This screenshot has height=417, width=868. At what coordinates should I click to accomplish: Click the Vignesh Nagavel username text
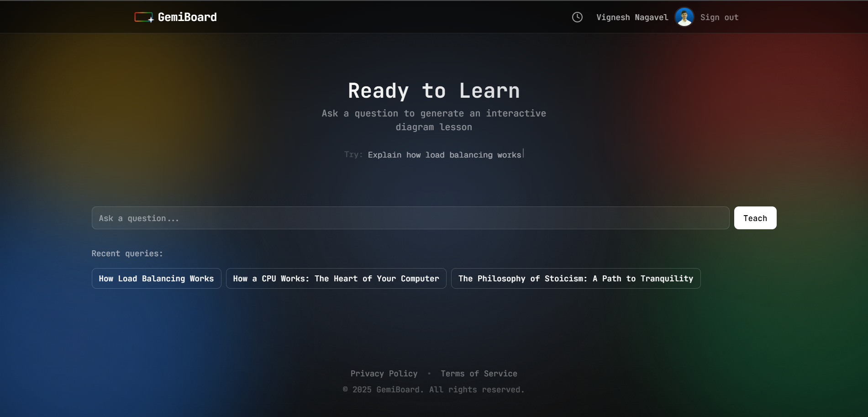coord(632,17)
